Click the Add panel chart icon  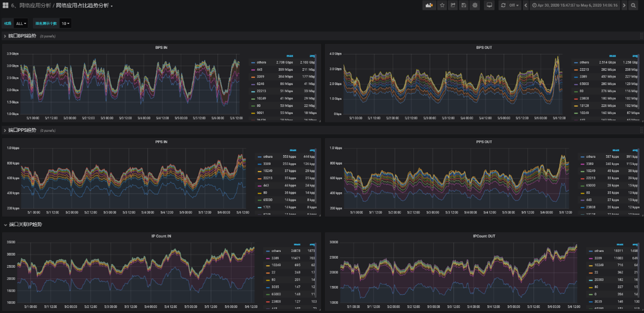[x=429, y=5]
